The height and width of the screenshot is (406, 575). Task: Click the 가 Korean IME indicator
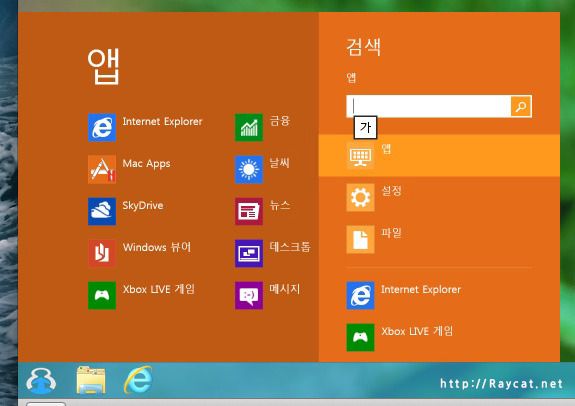tap(365, 128)
